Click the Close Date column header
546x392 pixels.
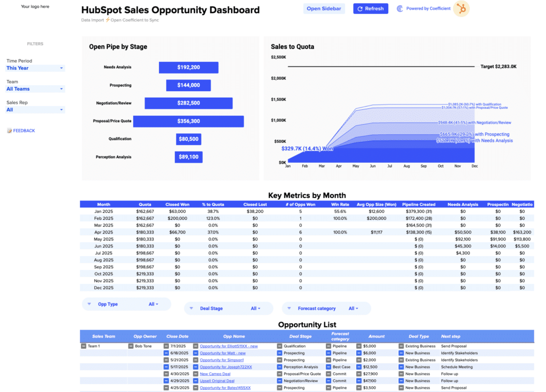click(x=176, y=337)
